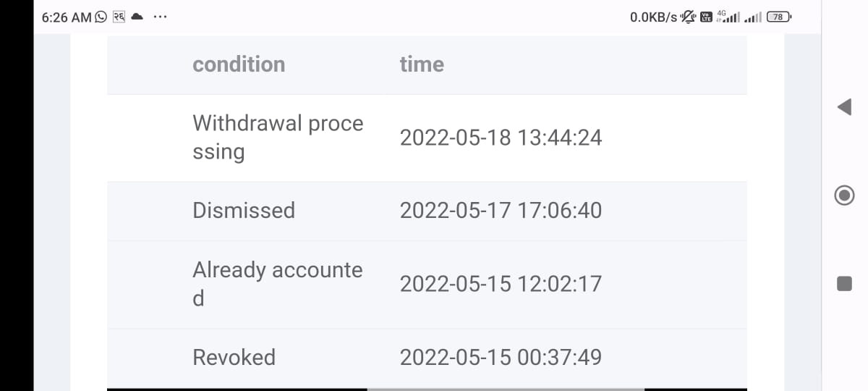This screenshot has width=868, height=391.
Task: Tap the three-dots notification overflow icon
Action: (160, 17)
